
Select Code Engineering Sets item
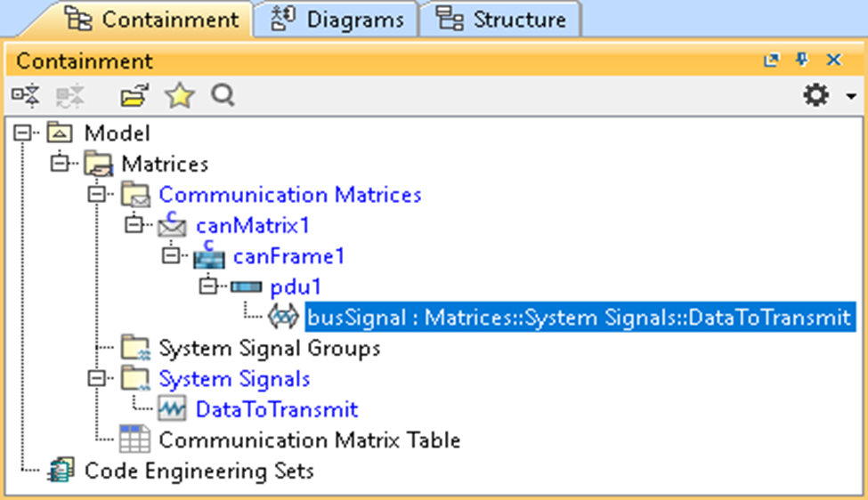tap(199, 470)
